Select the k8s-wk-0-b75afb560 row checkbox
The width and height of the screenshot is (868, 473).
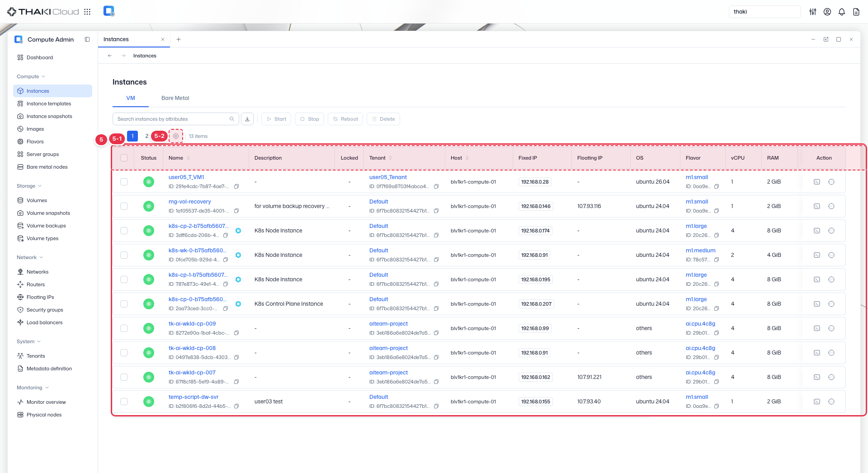124,255
